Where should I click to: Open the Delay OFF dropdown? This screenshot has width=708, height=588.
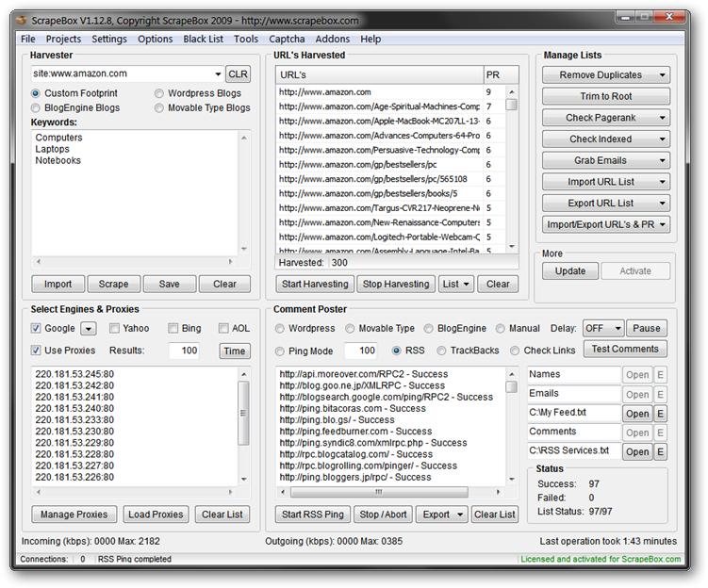603,329
